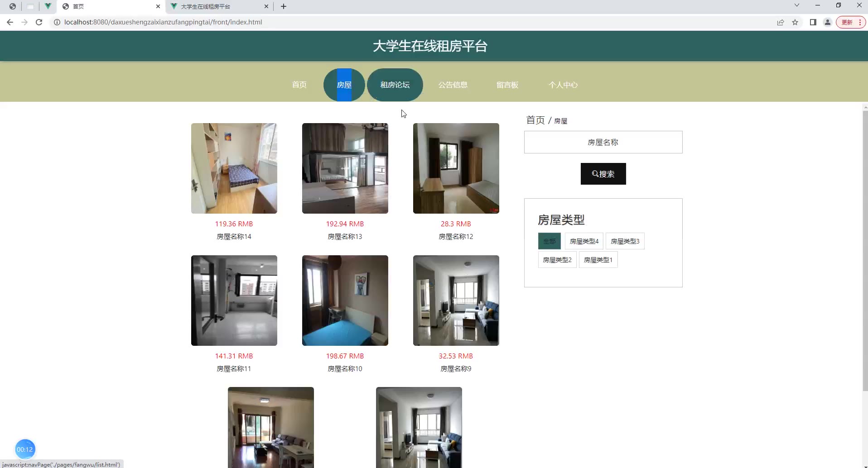Open the photo of 房屋名称12
This screenshot has height=468, width=868.
point(456,168)
